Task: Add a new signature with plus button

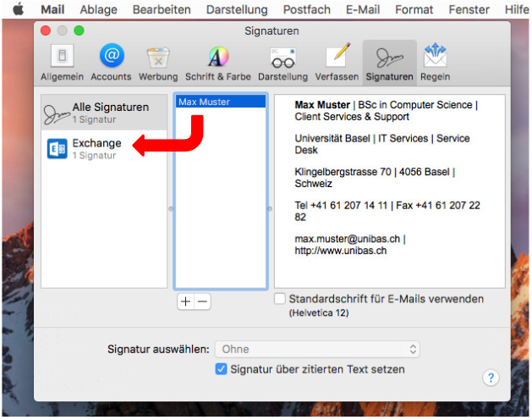Action: (x=185, y=302)
